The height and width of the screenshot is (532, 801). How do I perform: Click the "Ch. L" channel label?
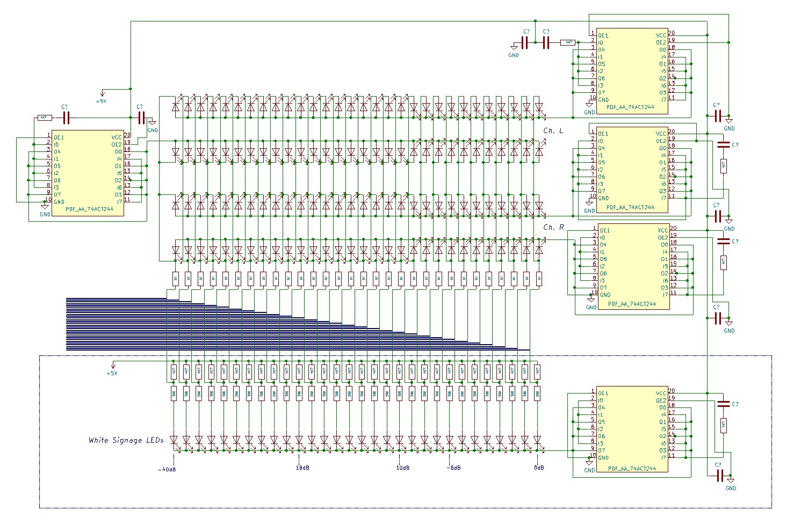point(553,131)
